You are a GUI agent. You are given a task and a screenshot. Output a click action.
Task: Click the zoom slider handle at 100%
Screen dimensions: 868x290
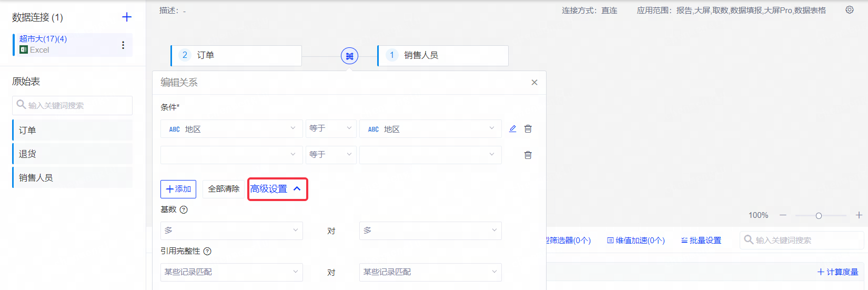click(x=819, y=216)
